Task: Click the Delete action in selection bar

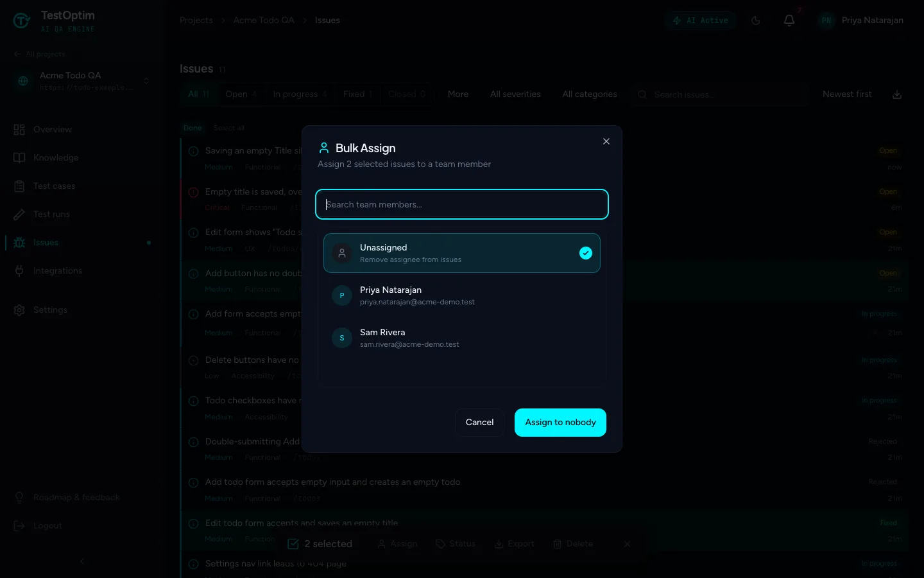Action: [574, 544]
